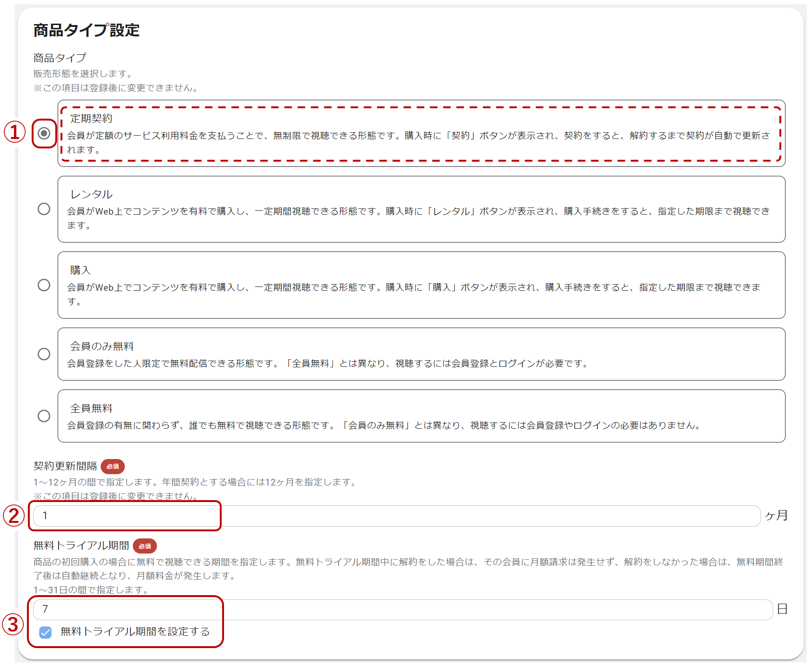
Task: Choose the 購入 radio button
Action: [x=44, y=285]
